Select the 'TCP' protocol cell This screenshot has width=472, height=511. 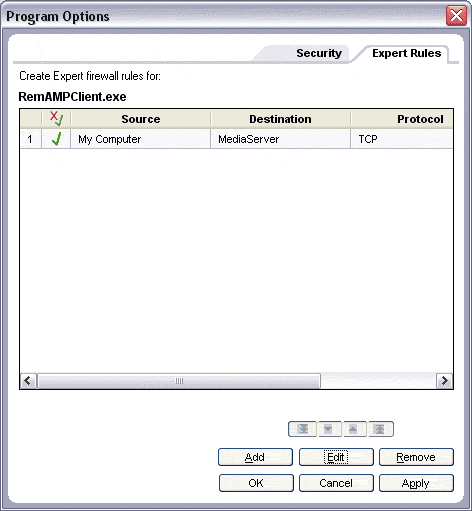pyautogui.click(x=402, y=139)
